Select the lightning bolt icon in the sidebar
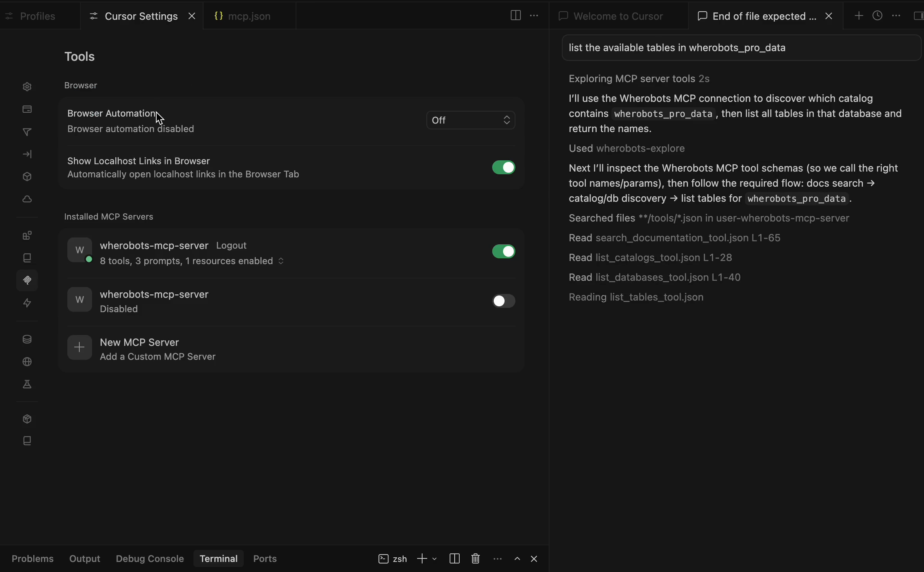924x572 pixels. (x=27, y=303)
